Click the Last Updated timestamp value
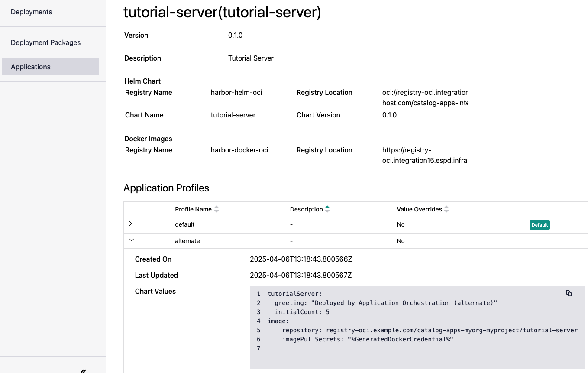Viewport: 588px width, 373px height. [300, 275]
